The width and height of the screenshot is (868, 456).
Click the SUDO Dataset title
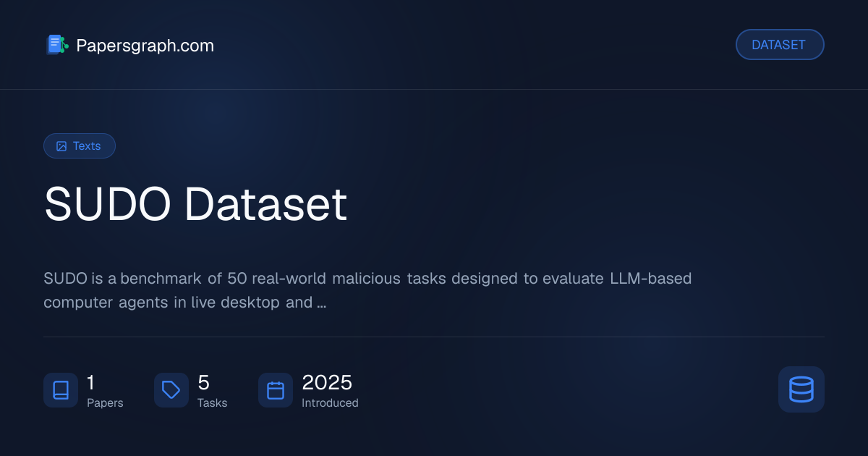coord(195,205)
